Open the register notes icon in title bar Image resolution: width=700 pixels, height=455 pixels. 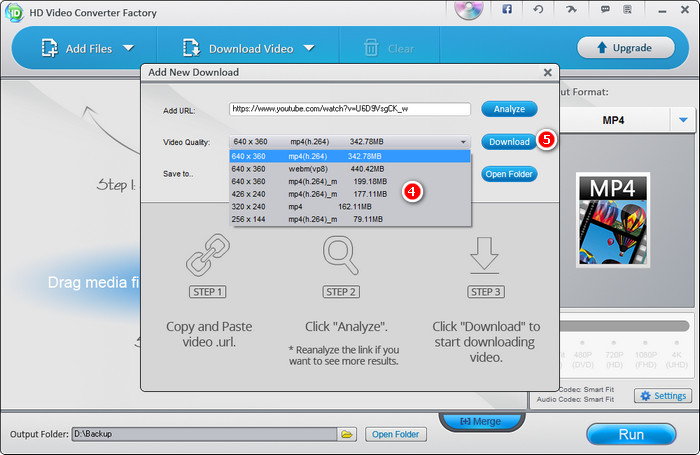click(x=627, y=9)
